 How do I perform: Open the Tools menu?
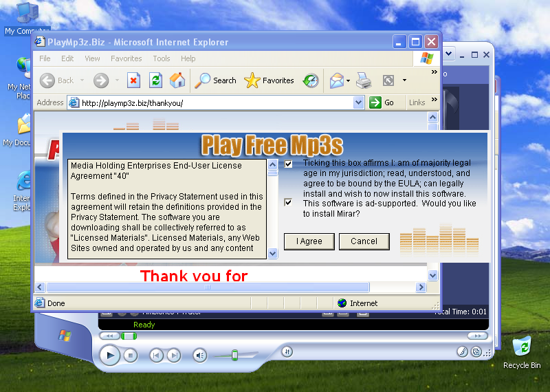click(162, 58)
